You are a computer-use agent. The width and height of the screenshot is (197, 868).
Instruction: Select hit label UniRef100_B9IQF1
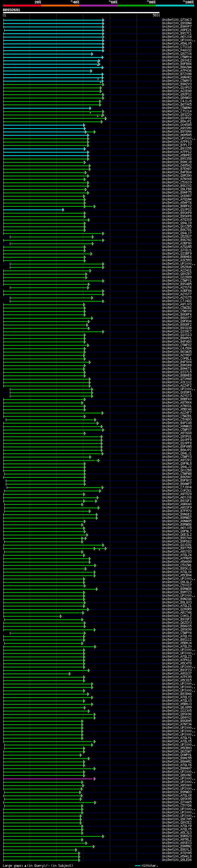(x=177, y=501)
